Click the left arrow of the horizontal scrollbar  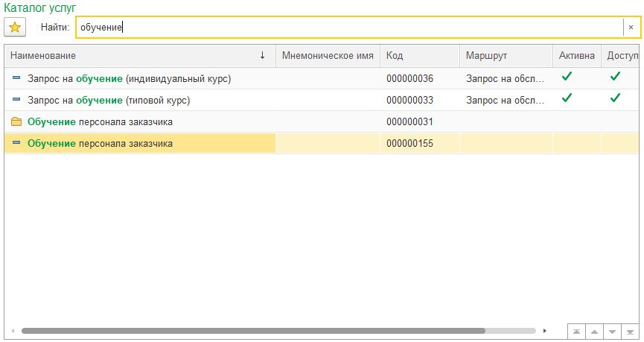13,331
